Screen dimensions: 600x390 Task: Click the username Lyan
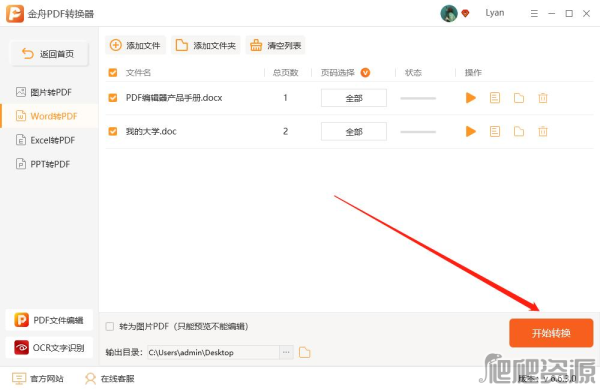495,13
